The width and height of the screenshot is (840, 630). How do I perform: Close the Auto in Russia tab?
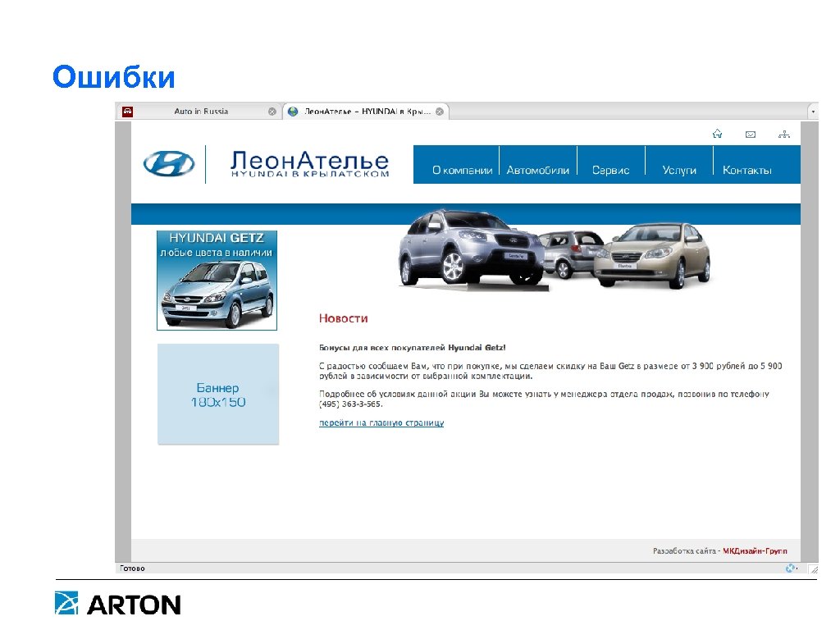[x=272, y=112]
